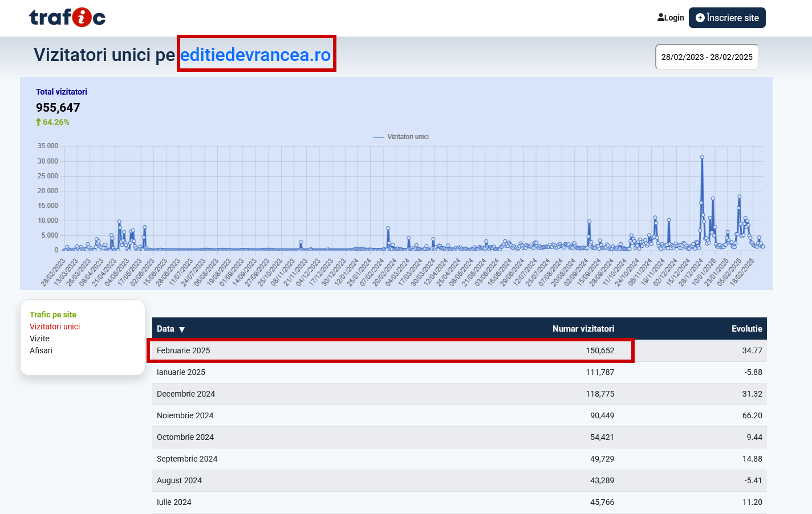Click the 18/02/2025 x-axis date label
This screenshot has width=812, height=514.
tap(742, 272)
